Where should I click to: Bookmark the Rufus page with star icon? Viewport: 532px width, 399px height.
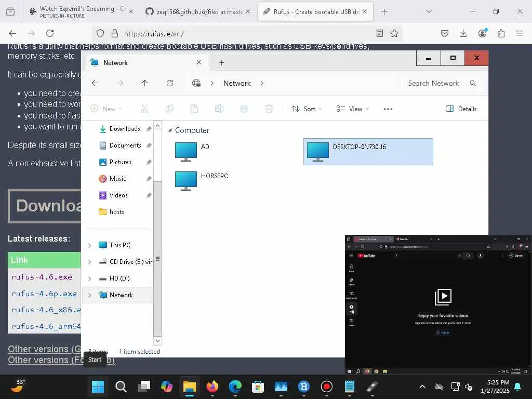[394, 33]
